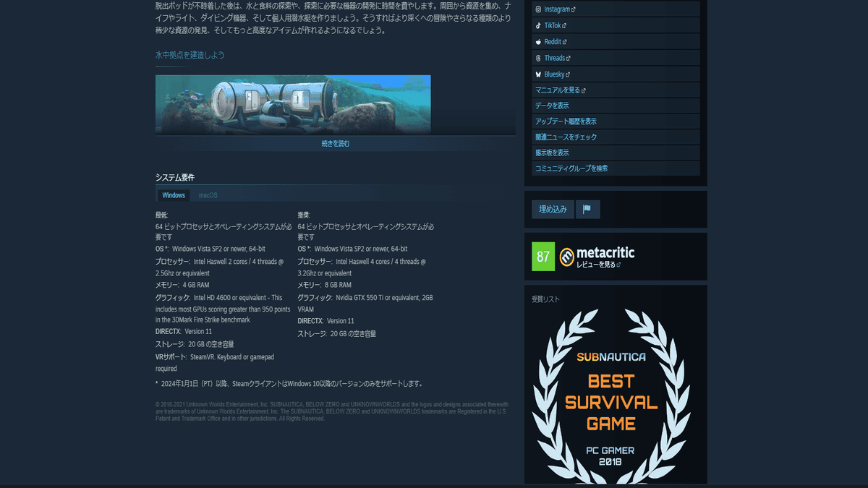The height and width of the screenshot is (488, 868).
Task: Click the TikTok logo icon
Action: click(537, 25)
